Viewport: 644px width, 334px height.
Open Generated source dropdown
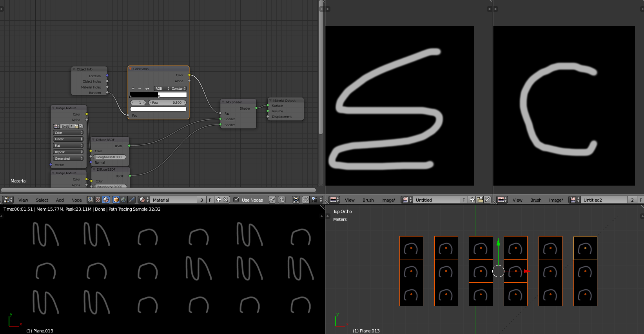click(x=68, y=159)
